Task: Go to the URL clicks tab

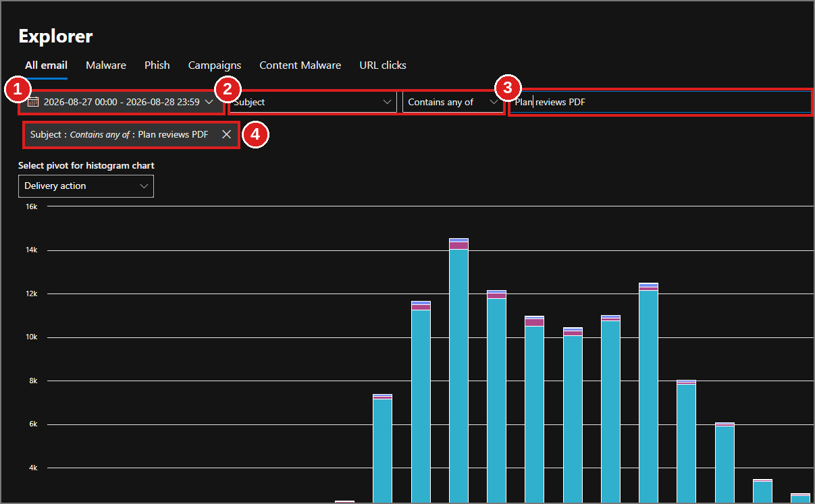Action: pos(383,65)
